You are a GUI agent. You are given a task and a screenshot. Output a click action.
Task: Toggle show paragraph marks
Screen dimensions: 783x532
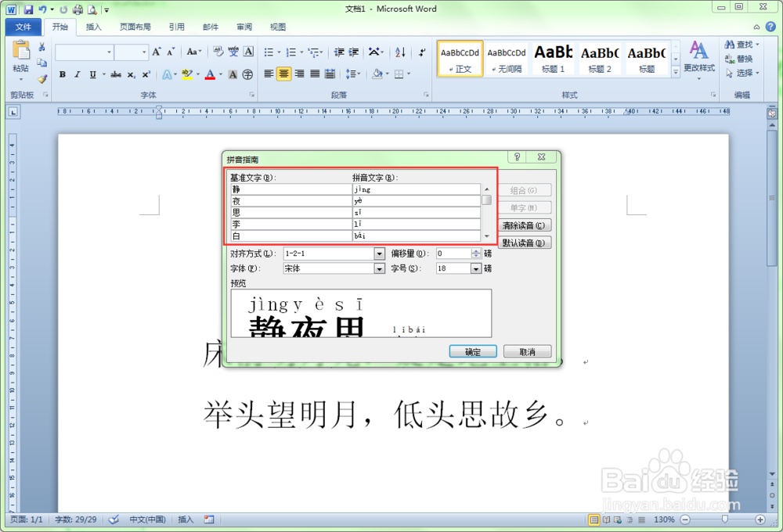(x=422, y=52)
